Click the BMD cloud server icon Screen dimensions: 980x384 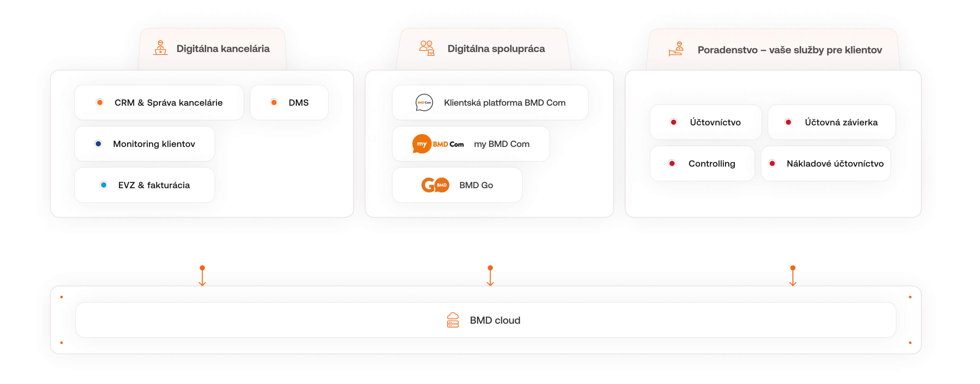452,320
